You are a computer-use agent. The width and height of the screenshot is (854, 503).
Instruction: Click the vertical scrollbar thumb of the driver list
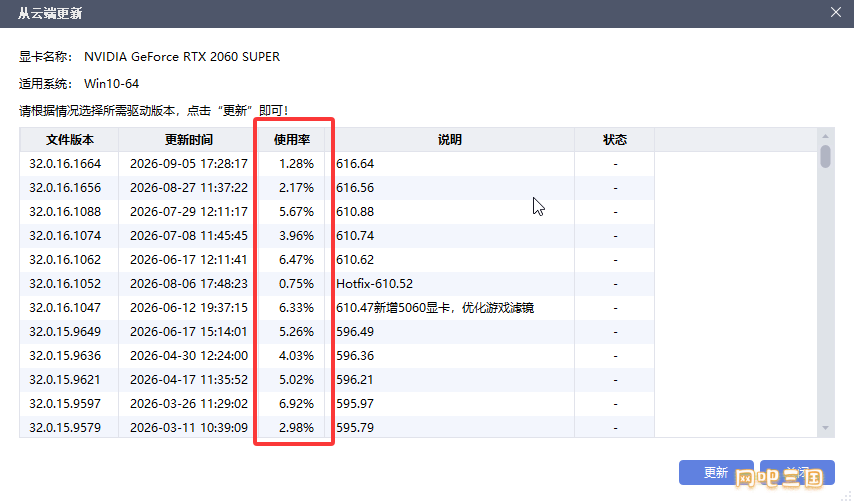point(825,156)
